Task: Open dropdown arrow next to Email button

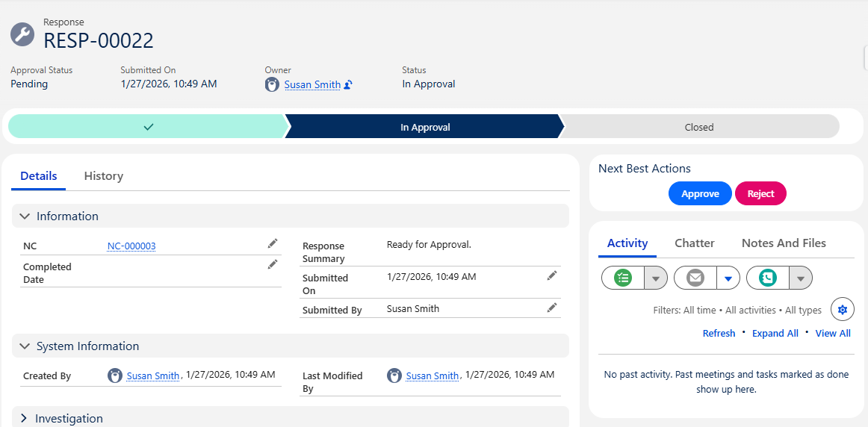Action: [x=728, y=278]
